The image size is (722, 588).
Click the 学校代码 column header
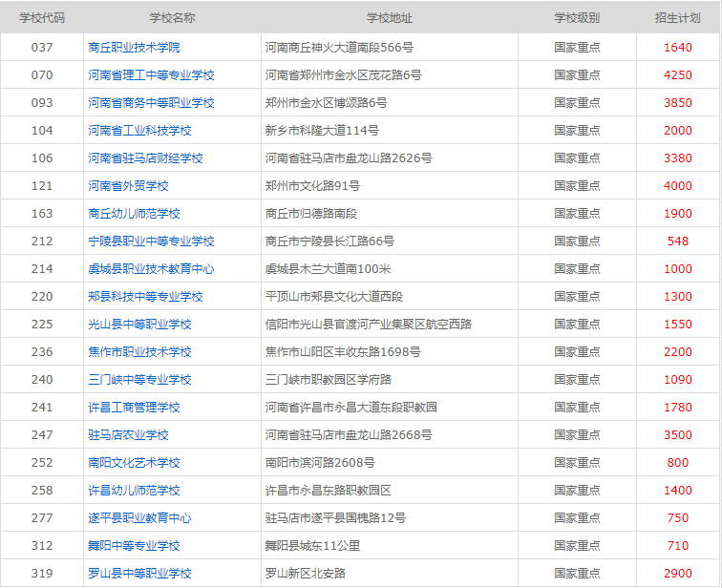point(42,17)
